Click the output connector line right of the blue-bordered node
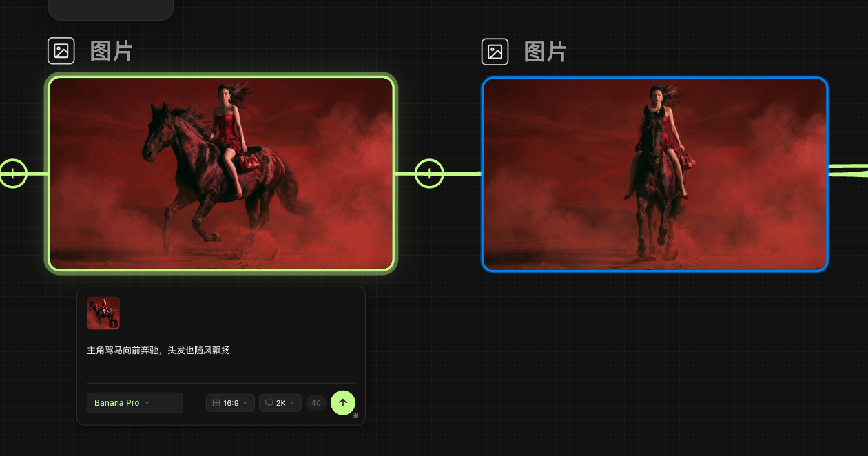This screenshot has width=868, height=456. tap(848, 171)
